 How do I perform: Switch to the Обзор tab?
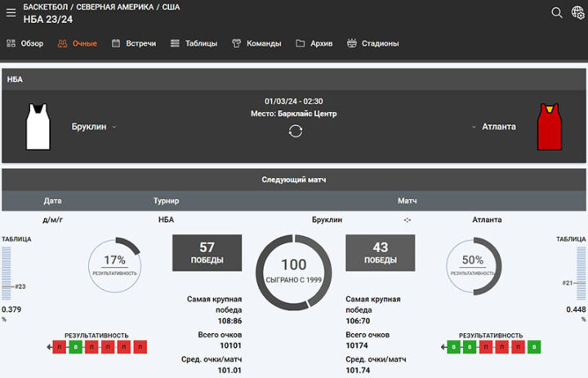pyautogui.click(x=25, y=43)
